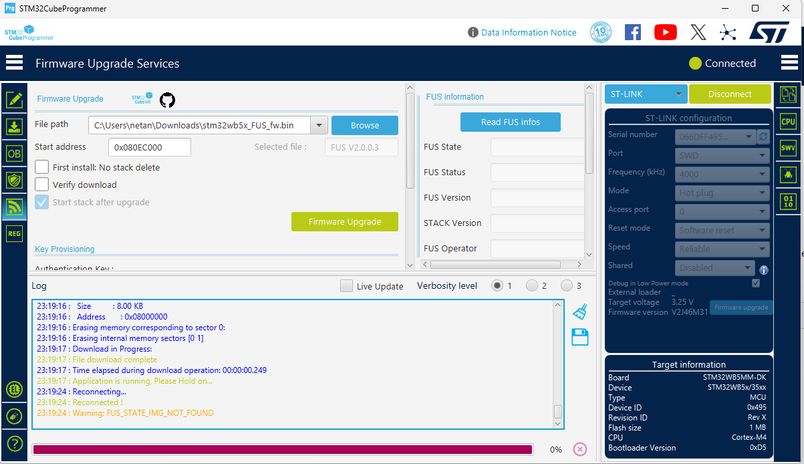
Task: Open the Mode Hot plug dropdown
Action: [x=722, y=193]
